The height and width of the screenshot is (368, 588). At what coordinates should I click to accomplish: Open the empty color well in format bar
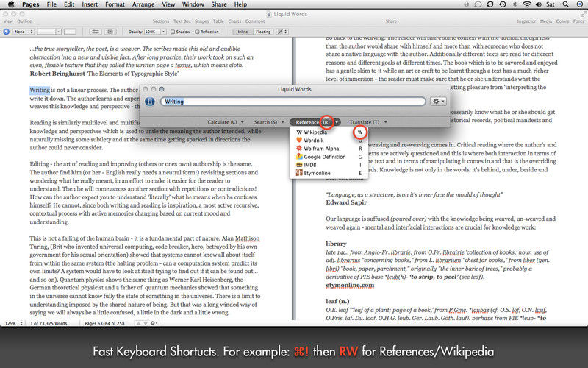70,32
